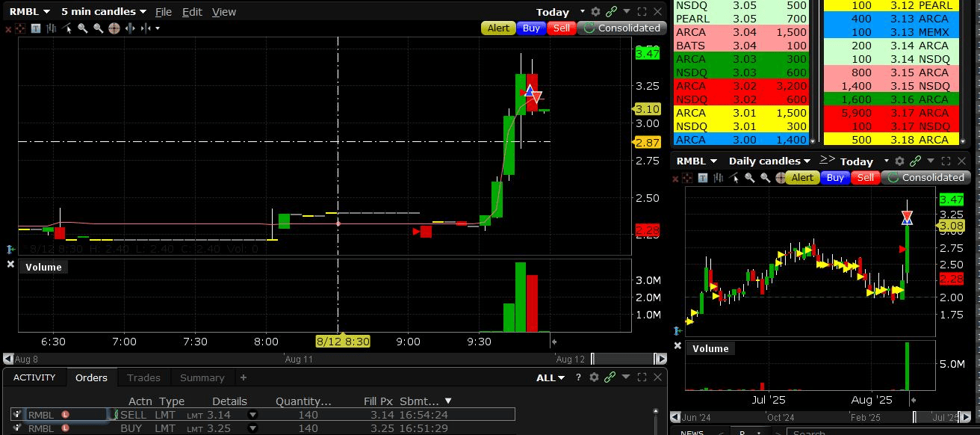
Task: Click the red clock icon on the BUY RMBL row
Action: pos(66,428)
